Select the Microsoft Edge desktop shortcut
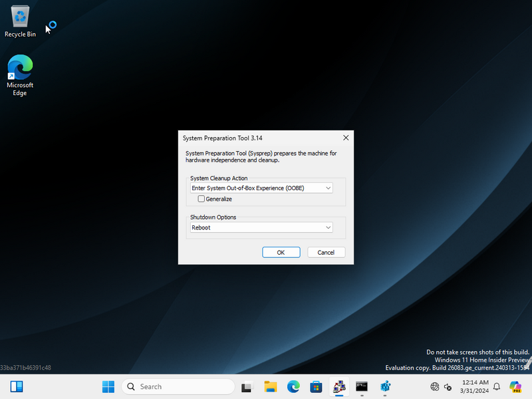The width and height of the screenshot is (532, 399). pos(20,74)
